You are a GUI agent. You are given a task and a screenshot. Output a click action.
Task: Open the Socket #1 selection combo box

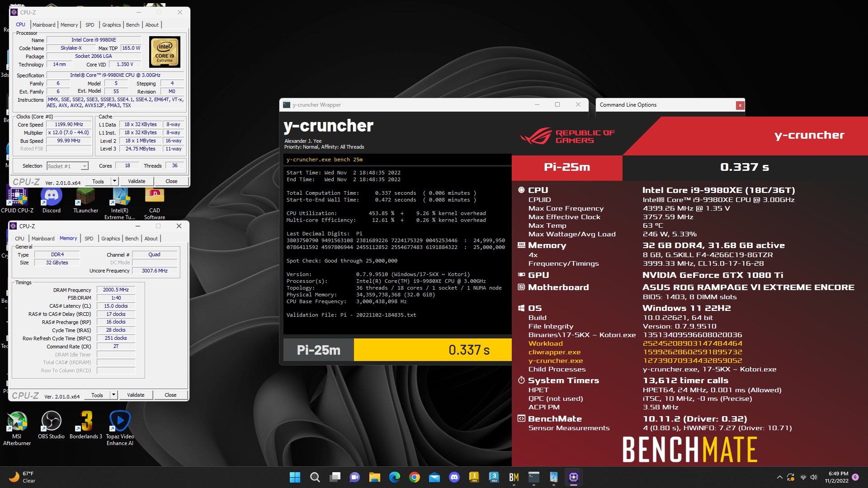click(68, 166)
